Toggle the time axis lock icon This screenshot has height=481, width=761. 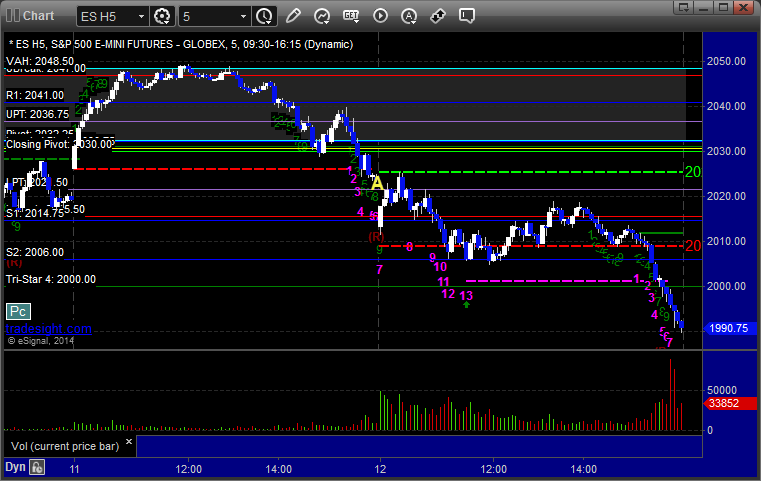click(x=37, y=467)
